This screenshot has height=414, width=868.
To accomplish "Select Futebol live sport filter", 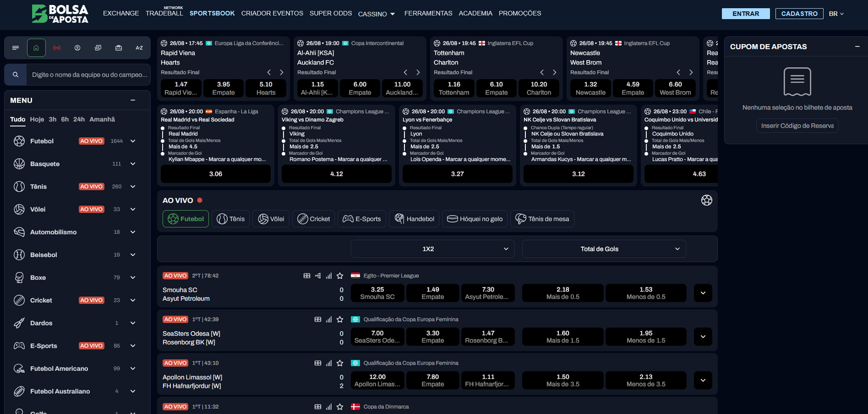I will click(186, 219).
